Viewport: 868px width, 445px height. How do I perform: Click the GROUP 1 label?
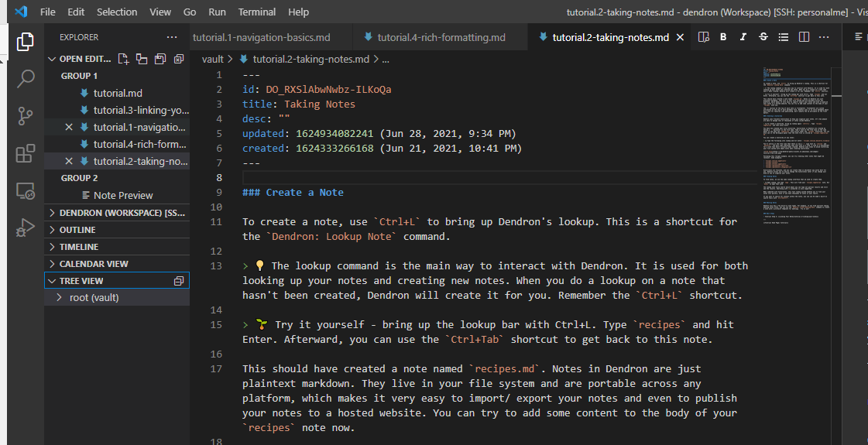[x=79, y=76]
